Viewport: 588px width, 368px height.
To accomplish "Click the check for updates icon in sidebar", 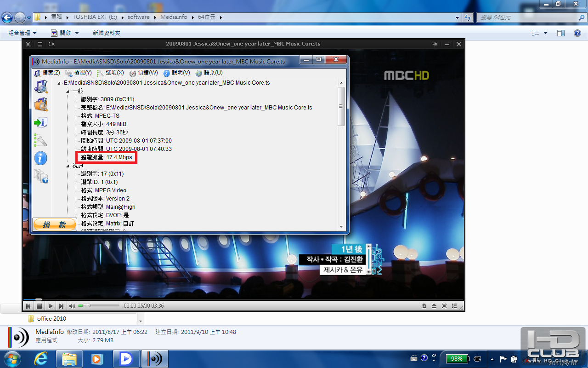I will (41, 176).
